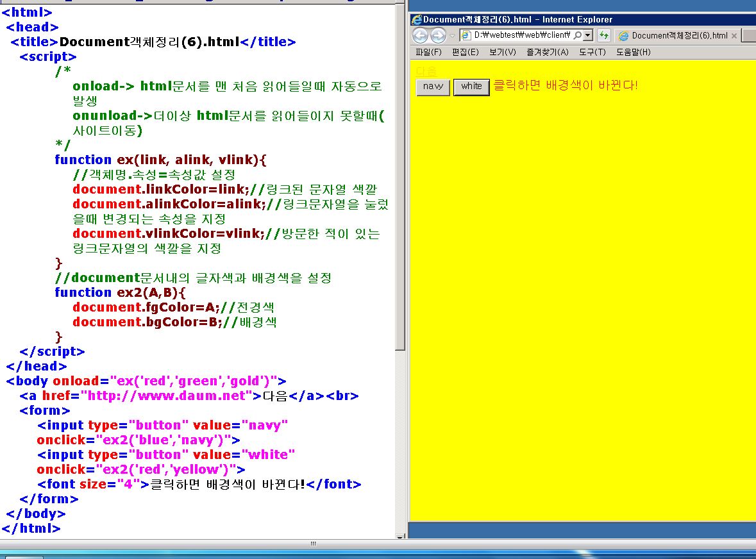Open the 편집(E) menu

tap(466, 52)
